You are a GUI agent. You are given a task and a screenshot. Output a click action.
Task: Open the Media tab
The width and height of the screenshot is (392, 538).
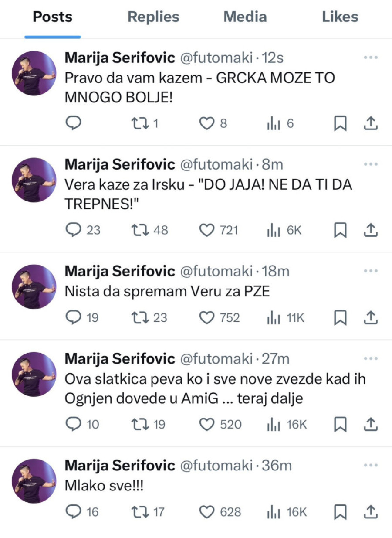point(245,17)
